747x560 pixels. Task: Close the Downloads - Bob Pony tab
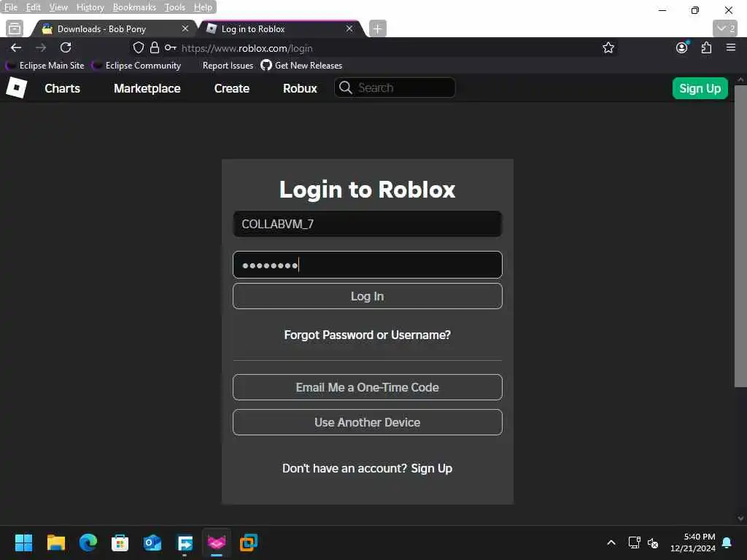click(185, 28)
